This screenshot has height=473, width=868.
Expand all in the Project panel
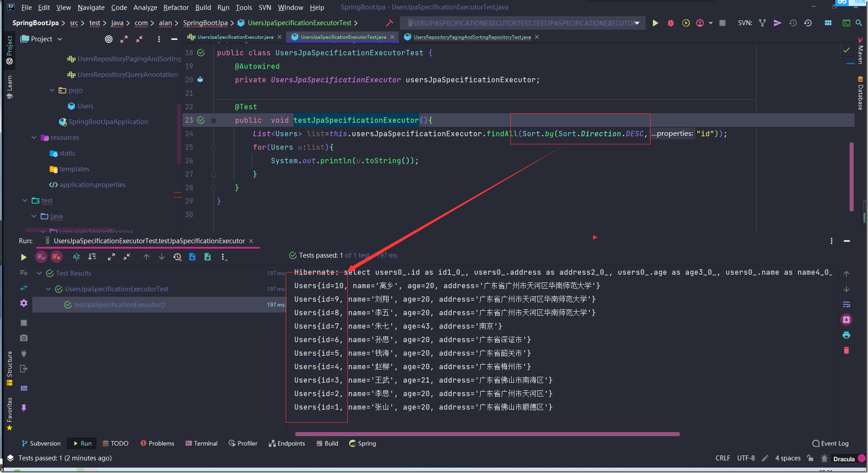click(x=124, y=39)
